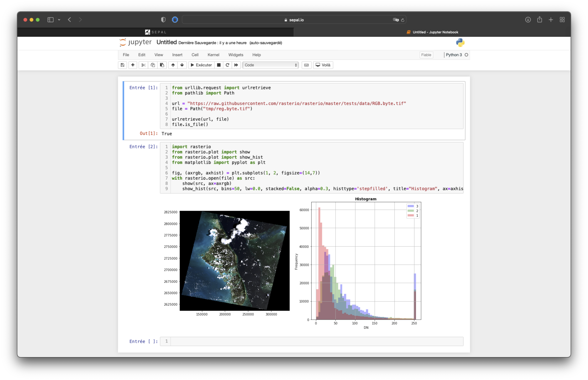
Task: Restart and run all cells icon
Action: click(236, 65)
